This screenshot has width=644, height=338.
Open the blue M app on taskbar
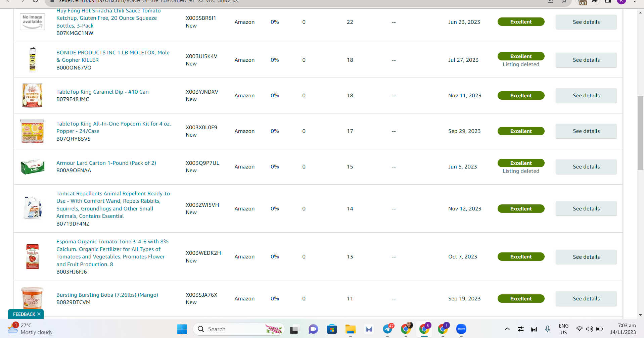[369, 329]
